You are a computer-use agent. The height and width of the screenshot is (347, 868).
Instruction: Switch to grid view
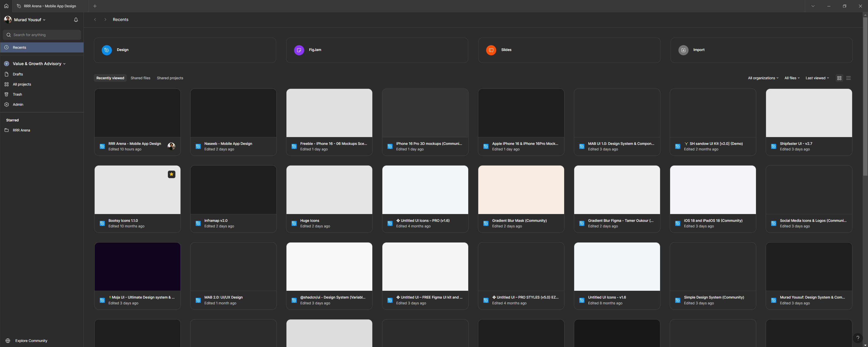pyautogui.click(x=839, y=78)
